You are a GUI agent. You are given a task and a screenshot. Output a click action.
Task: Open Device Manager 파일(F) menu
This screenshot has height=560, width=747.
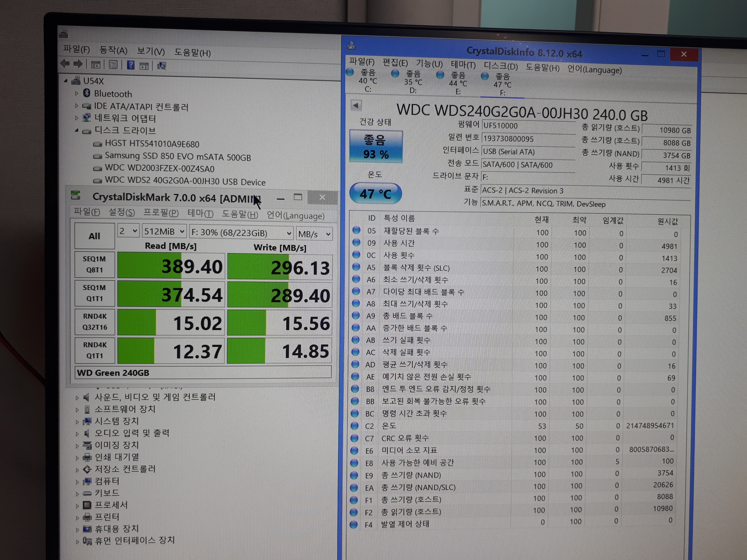coord(76,49)
